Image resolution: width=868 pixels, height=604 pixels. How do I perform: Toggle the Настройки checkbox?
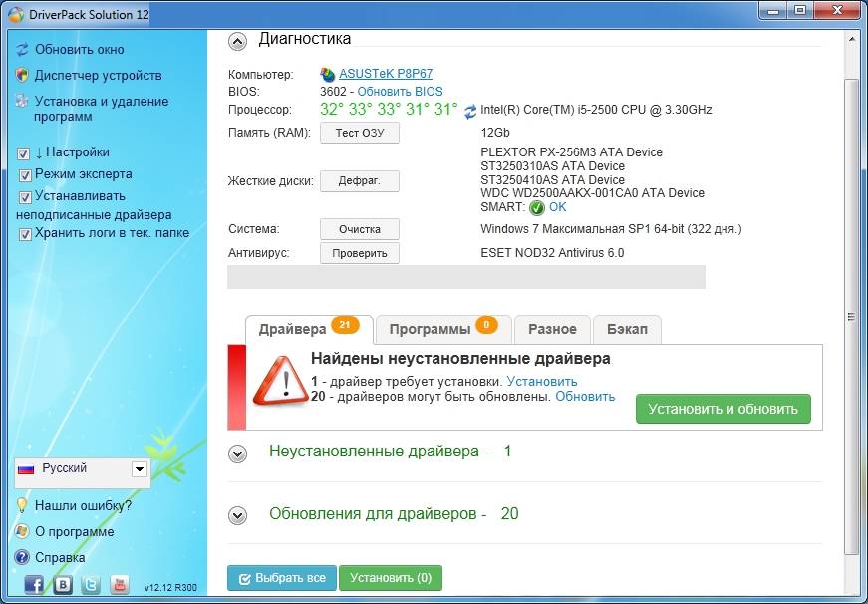click(x=25, y=153)
